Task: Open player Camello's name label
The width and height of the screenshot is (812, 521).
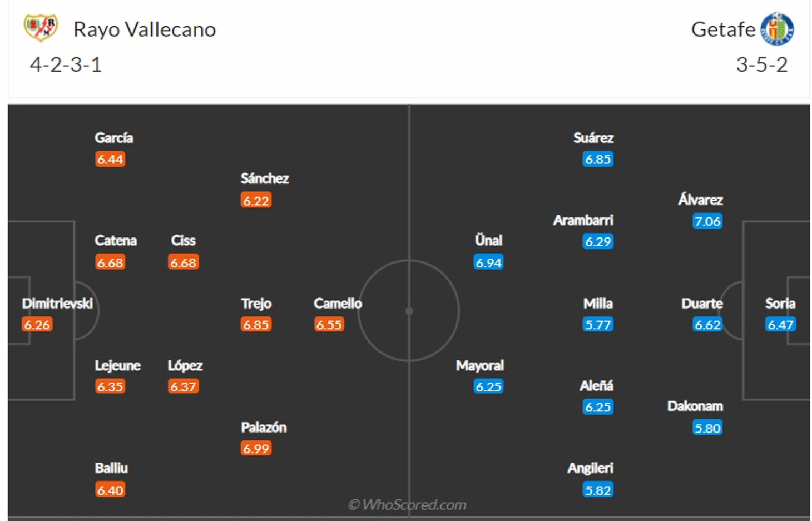Action: [x=338, y=304]
